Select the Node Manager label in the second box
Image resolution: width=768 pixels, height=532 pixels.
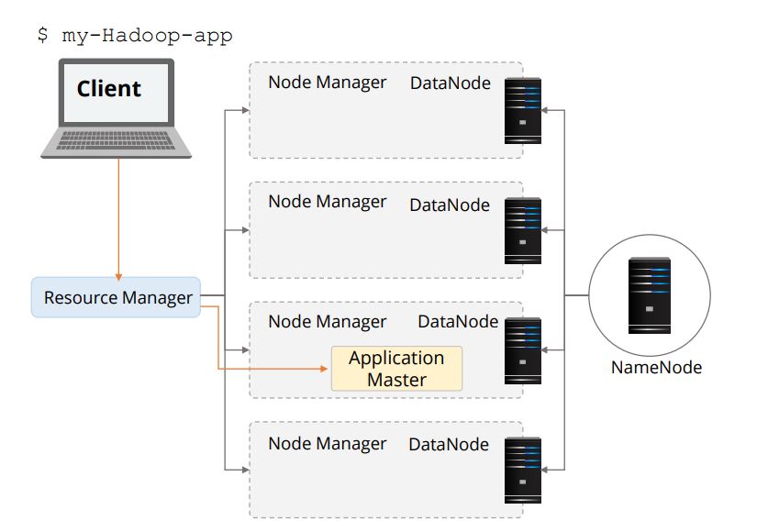pos(327,202)
